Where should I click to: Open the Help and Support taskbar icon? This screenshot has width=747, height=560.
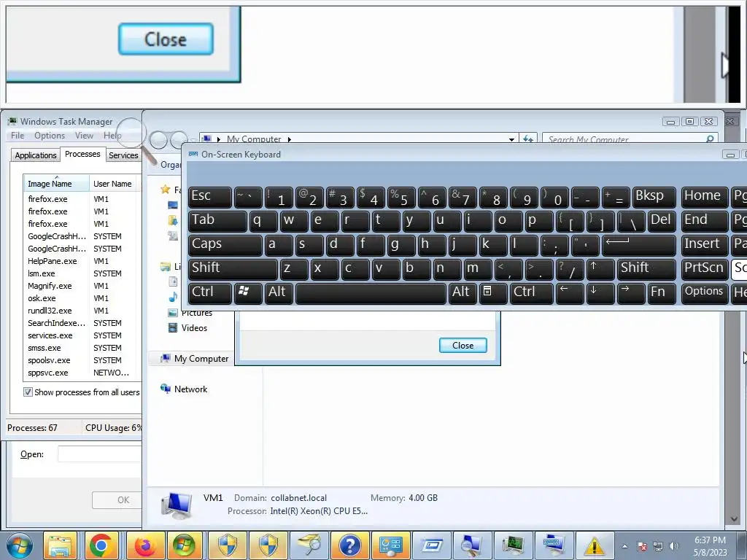pos(349,545)
